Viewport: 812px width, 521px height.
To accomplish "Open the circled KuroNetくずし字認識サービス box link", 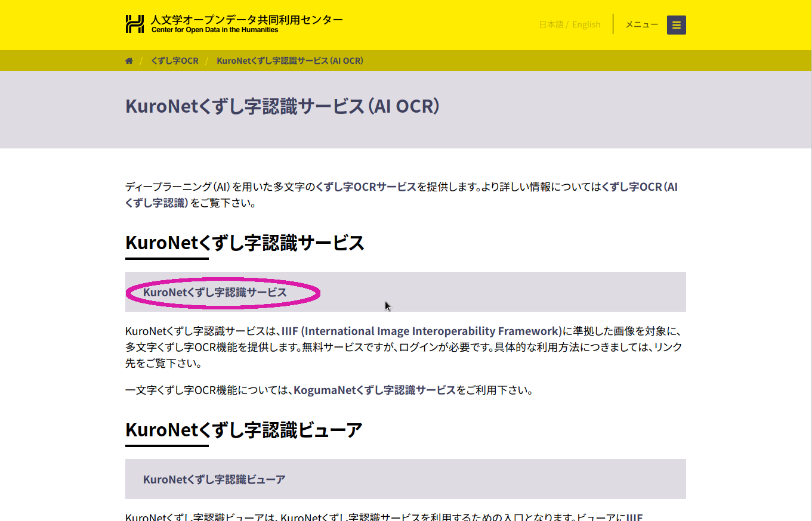I will click(215, 292).
